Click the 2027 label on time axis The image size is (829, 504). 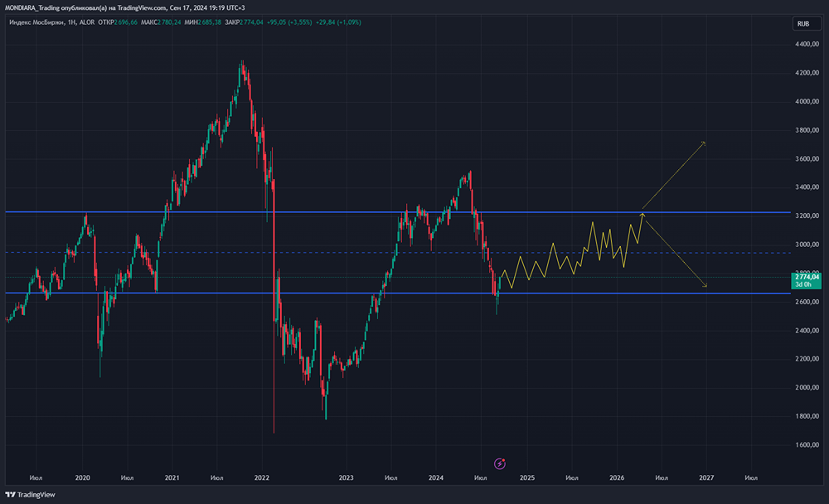[706, 478]
